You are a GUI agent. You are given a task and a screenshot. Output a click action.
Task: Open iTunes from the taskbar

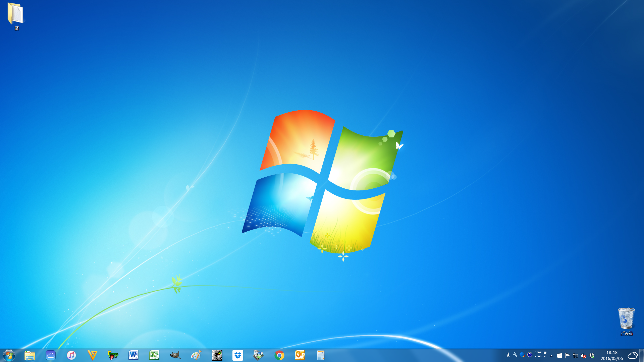tap(71, 355)
